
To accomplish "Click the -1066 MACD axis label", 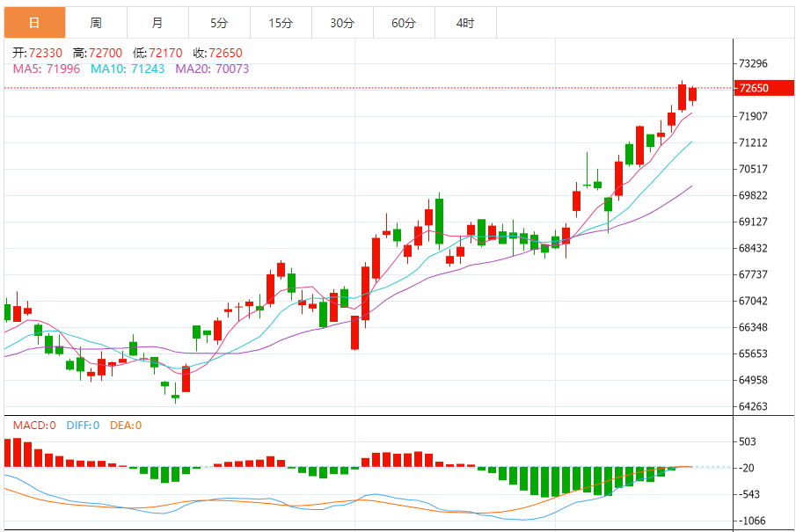I will pos(751,521).
